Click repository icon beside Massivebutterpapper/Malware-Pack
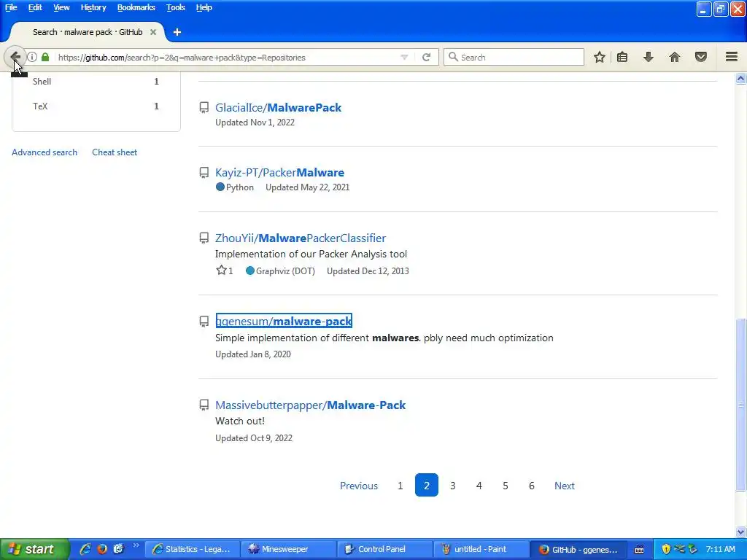Viewport: 747px width, 560px height. [204, 405]
